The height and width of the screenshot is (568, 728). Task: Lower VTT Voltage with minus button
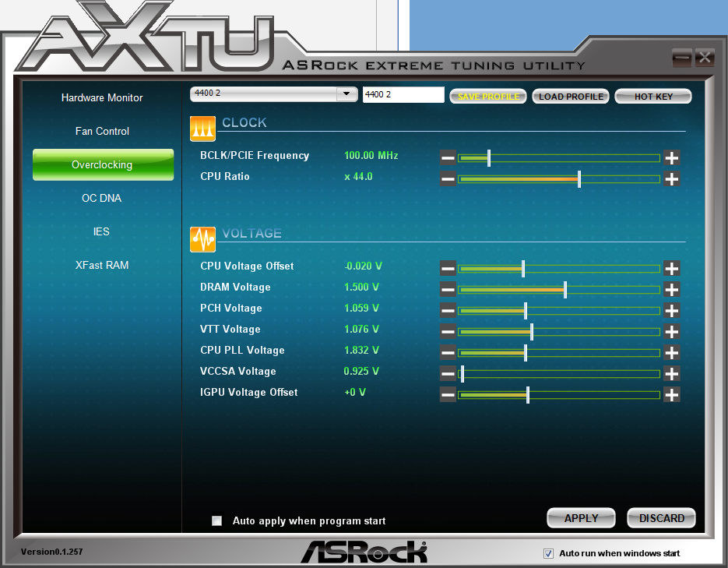pos(448,332)
